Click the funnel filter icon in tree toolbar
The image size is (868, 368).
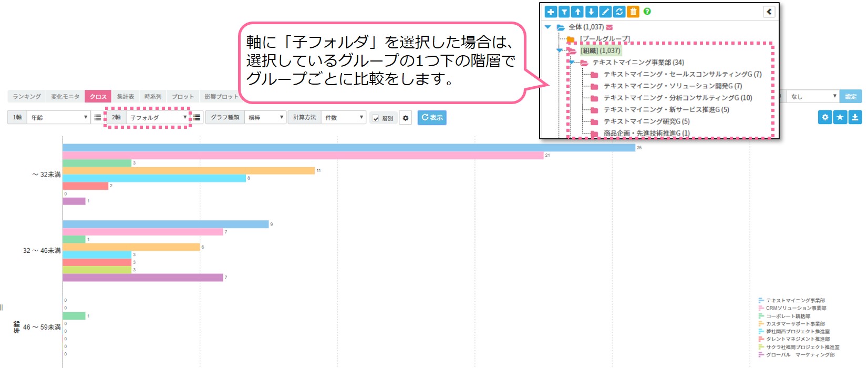click(564, 12)
